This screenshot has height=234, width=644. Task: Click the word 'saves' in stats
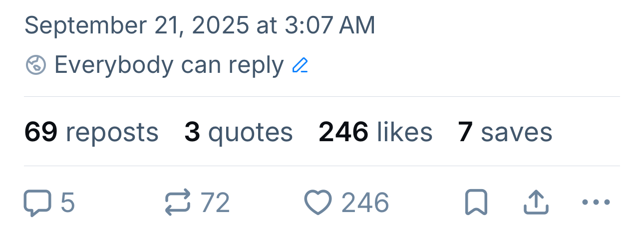(x=517, y=132)
